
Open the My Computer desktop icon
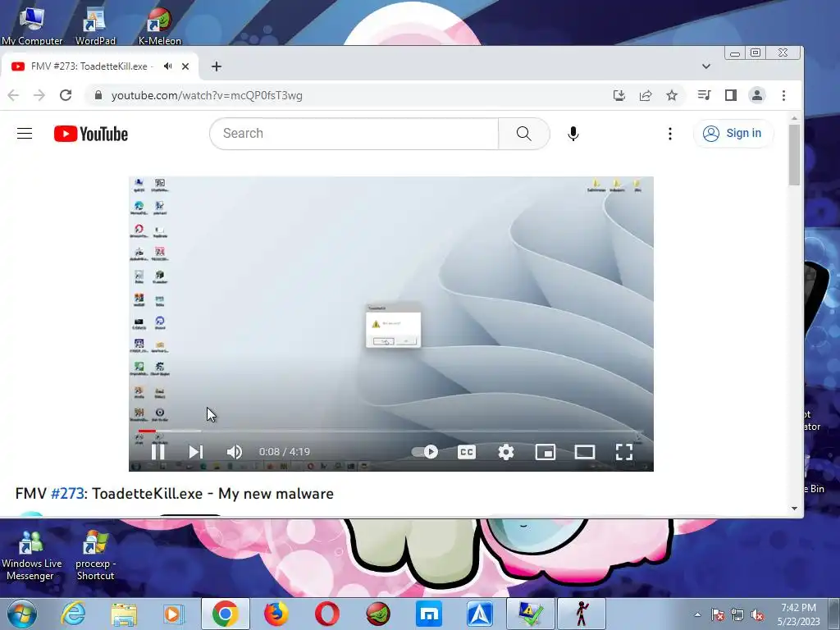[32, 24]
